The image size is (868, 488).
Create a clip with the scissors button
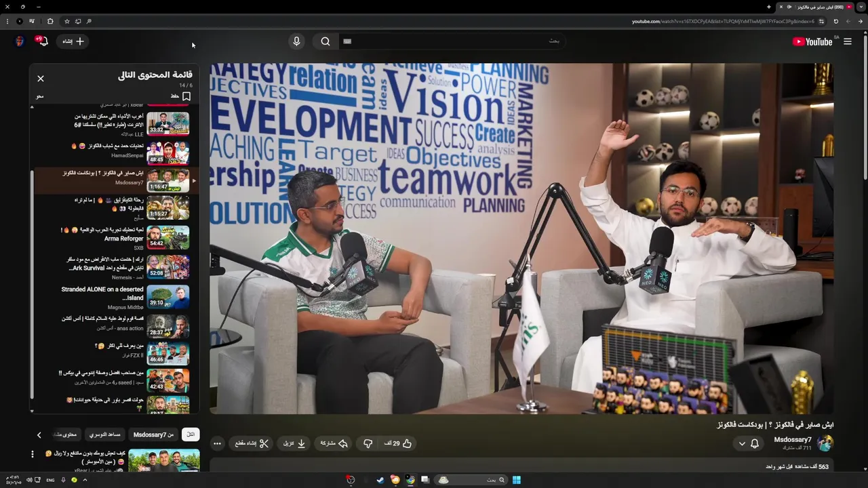click(x=252, y=443)
